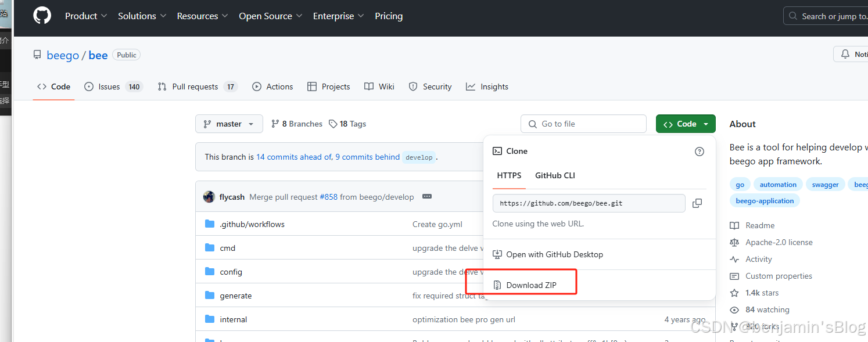The width and height of the screenshot is (868, 342).
Task: Click the zip file icon
Action: click(497, 285)
